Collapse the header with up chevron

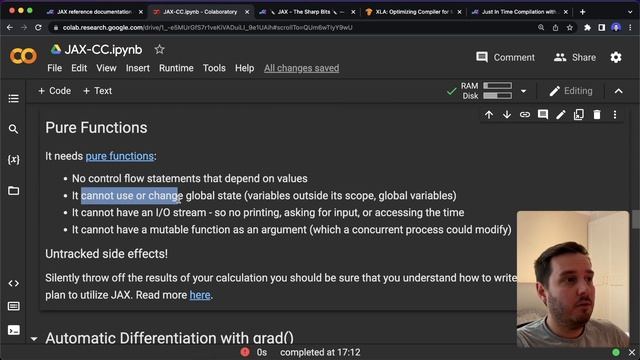click(x=619, y=91)
